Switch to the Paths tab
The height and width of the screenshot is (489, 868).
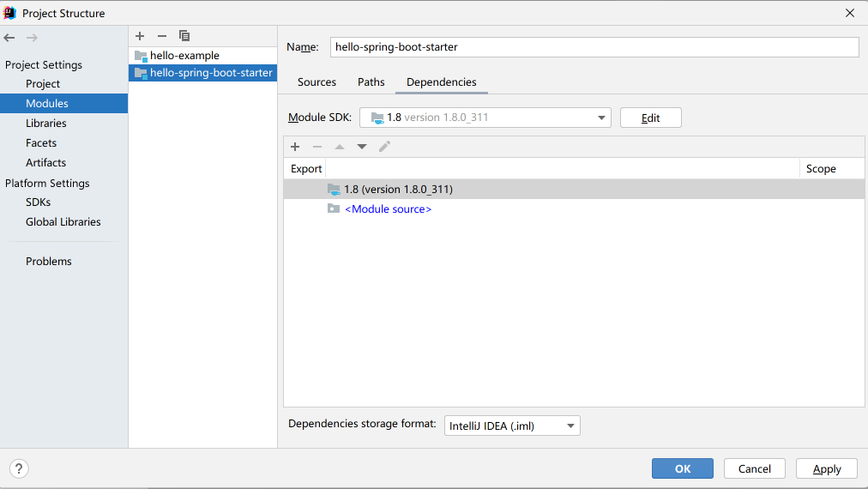coord(371,82)
